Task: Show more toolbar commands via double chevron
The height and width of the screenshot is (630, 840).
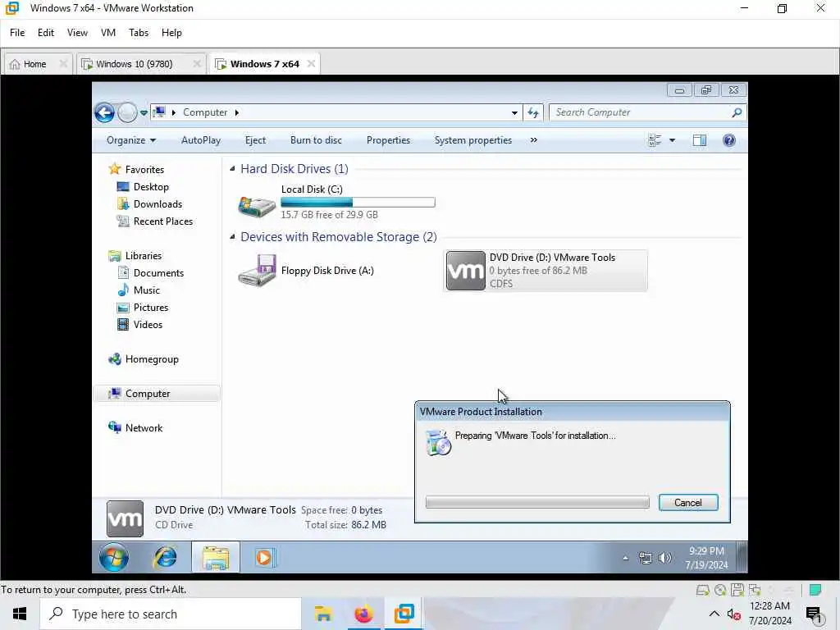Action: click(x=533, y=140)
